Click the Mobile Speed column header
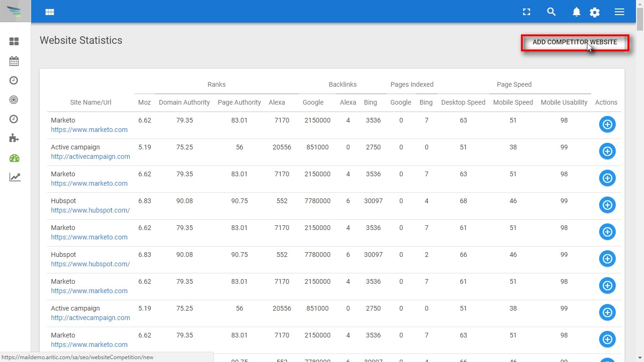The width and height of the screenshot is (644, 362). click(x=513, y=102)
